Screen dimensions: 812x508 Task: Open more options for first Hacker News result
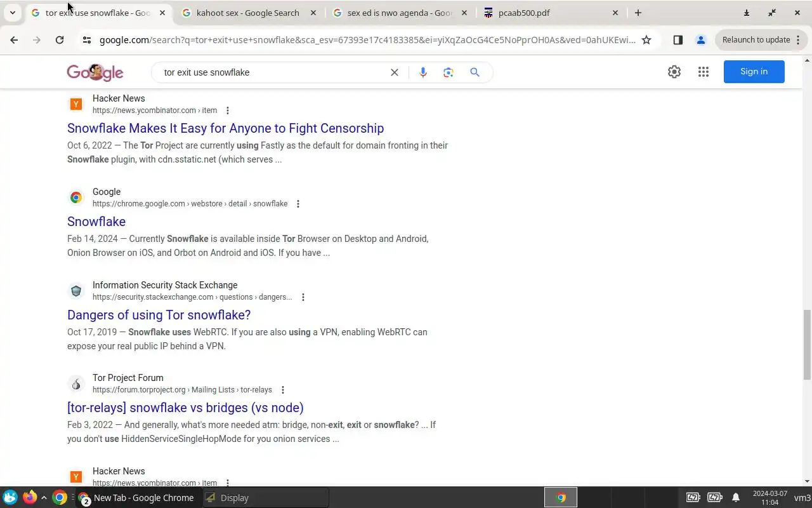point(228,110)
